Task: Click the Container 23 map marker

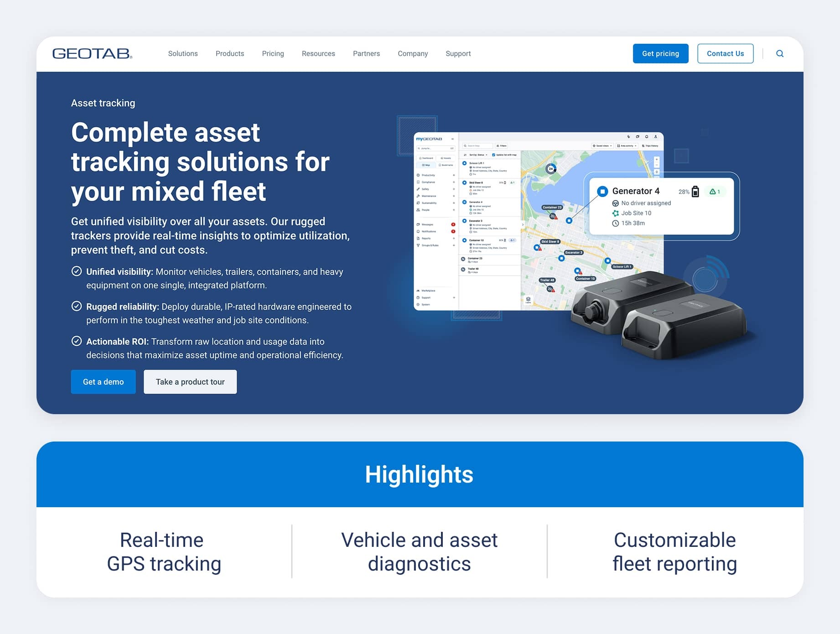Action: click(x=553, y=216)
